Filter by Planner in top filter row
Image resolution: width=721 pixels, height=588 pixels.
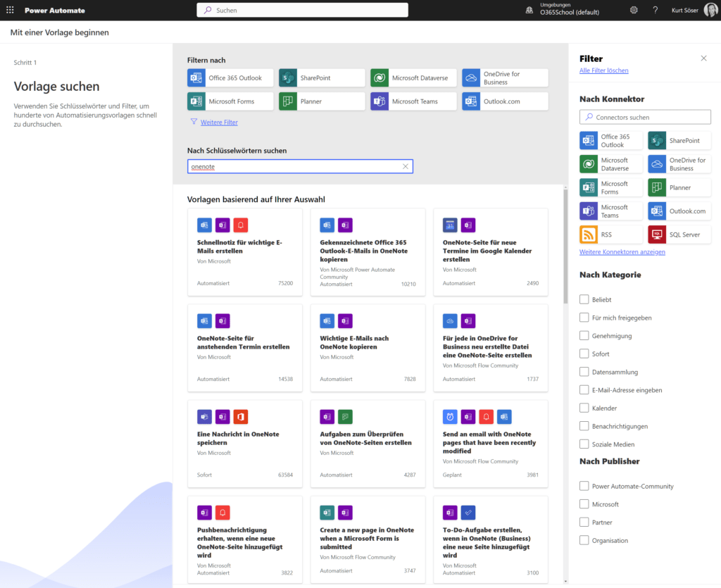click(322, 101)
